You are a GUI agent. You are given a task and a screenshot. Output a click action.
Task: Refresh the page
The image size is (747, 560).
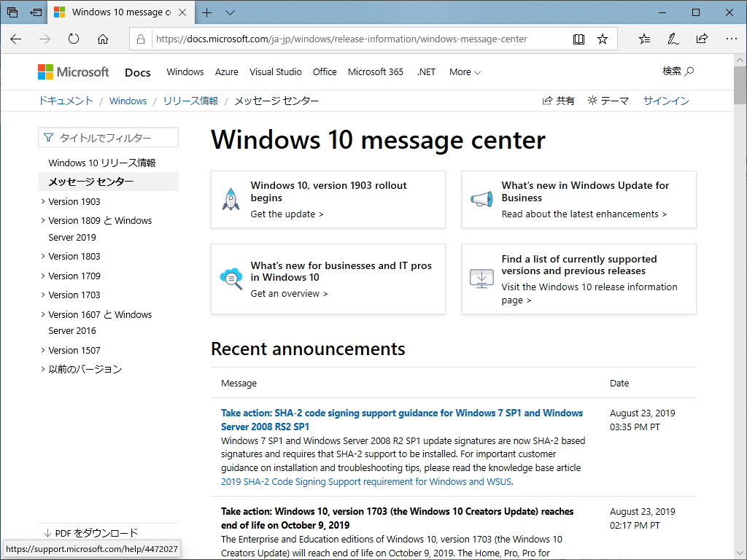click(x=73, y=39)
